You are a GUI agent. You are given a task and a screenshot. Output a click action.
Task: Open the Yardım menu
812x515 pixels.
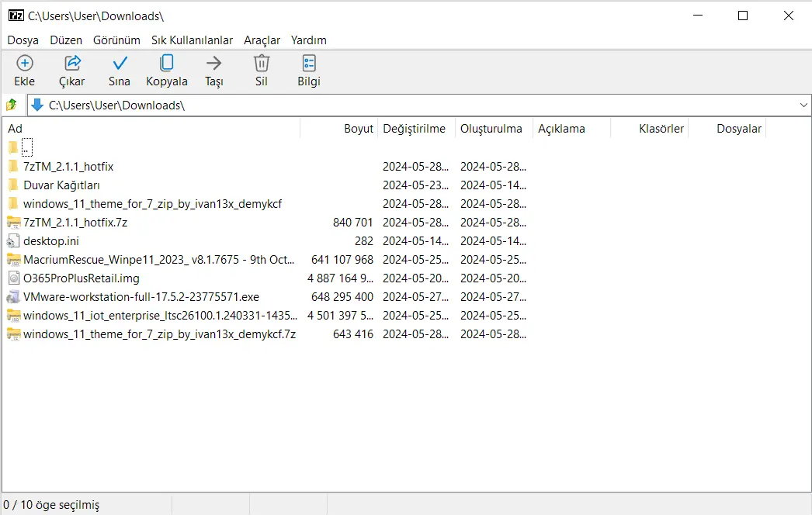click(309, 40)
